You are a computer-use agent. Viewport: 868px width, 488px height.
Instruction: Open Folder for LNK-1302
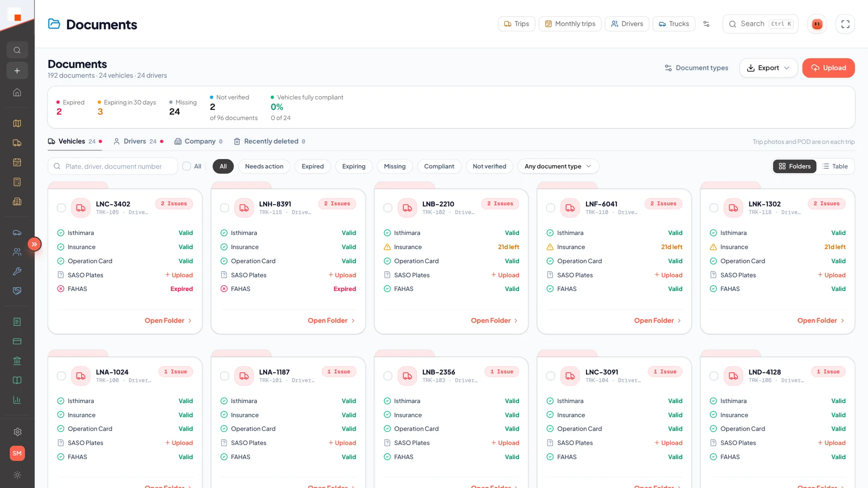pyautogui.click(x=821, y=320)
